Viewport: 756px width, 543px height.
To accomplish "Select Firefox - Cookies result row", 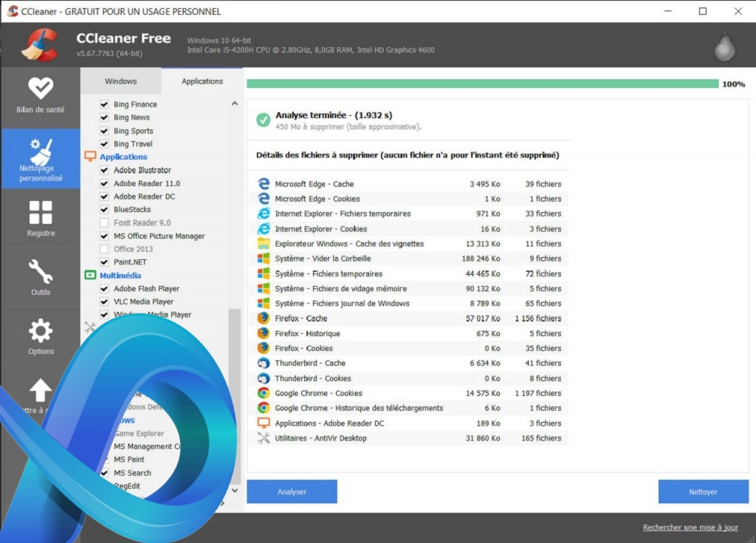I will 409,349.
